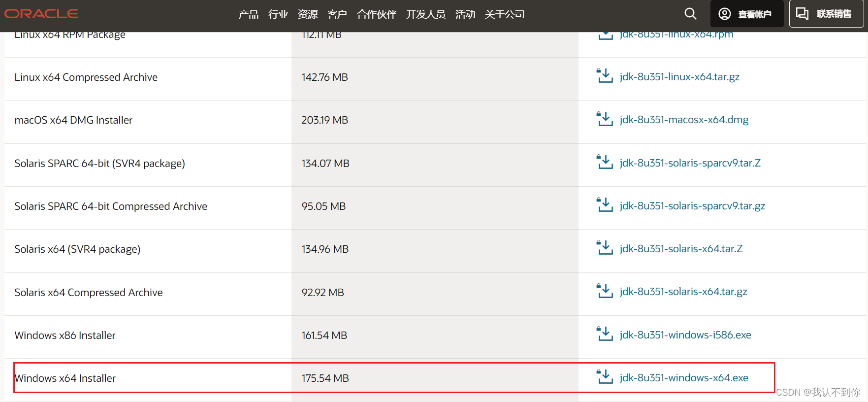
Task: Select 'Solaris x64 Compressed Archive' text
Action: [89, 293]
